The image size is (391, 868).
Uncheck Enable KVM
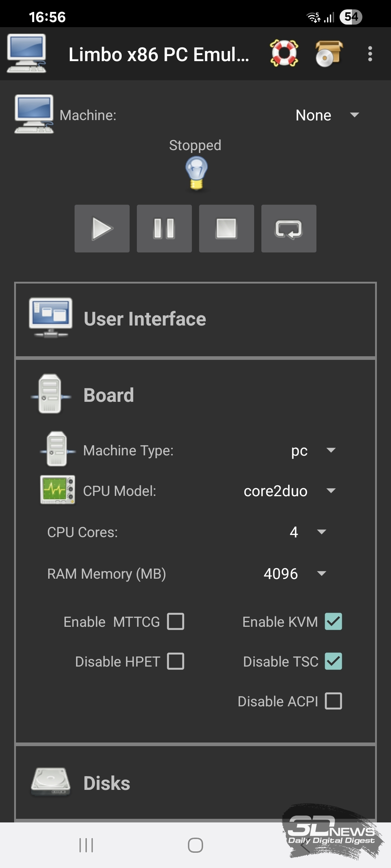[x=333, y=621]
